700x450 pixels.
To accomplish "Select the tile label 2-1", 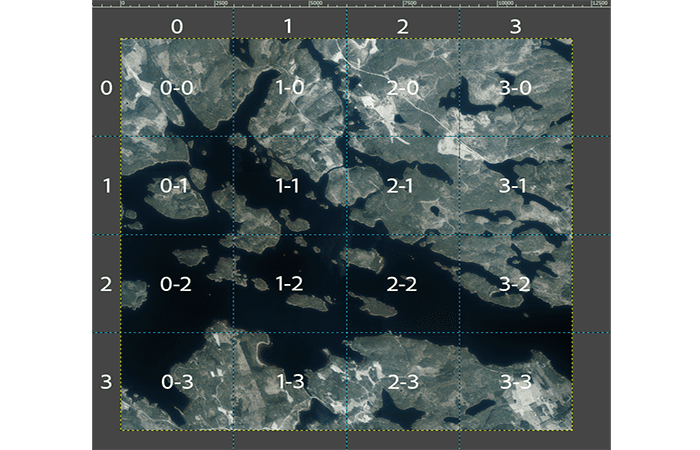I will coord(400,186).
